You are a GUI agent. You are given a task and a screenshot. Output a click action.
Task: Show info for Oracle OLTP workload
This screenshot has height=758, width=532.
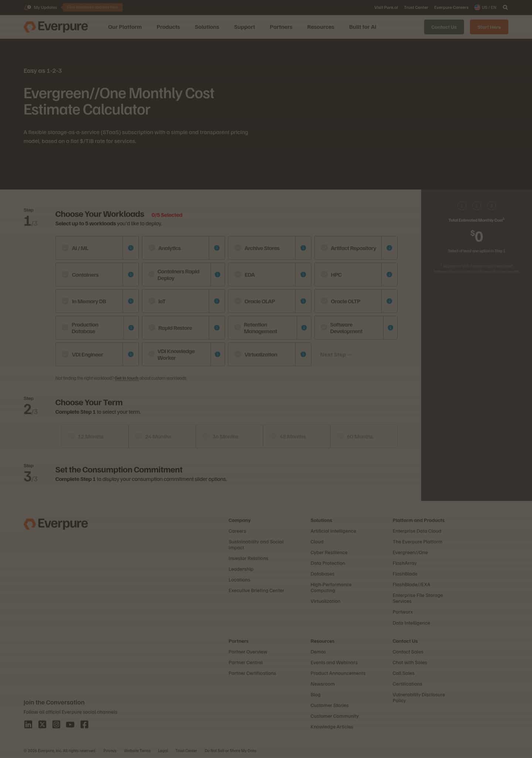click(389, 301)
